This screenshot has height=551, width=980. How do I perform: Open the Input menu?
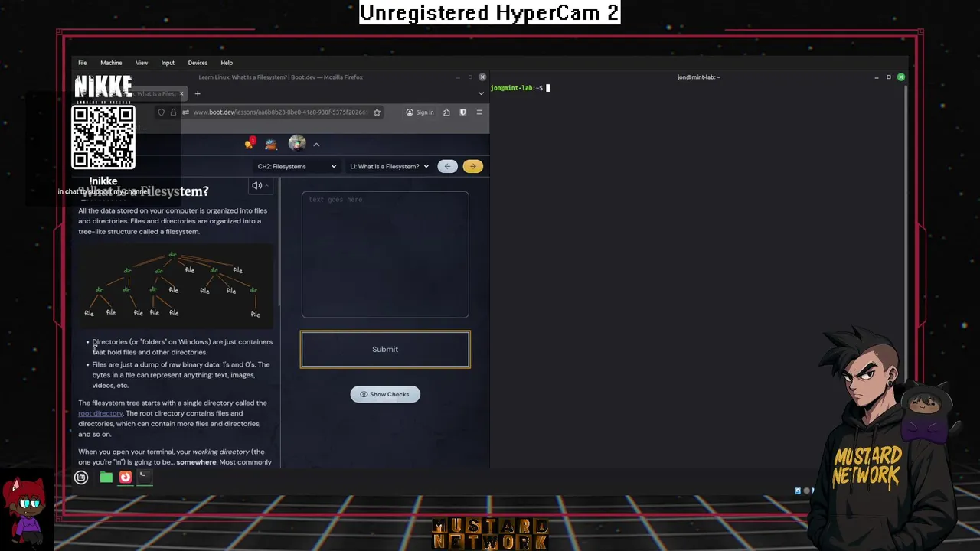(168, 63)
